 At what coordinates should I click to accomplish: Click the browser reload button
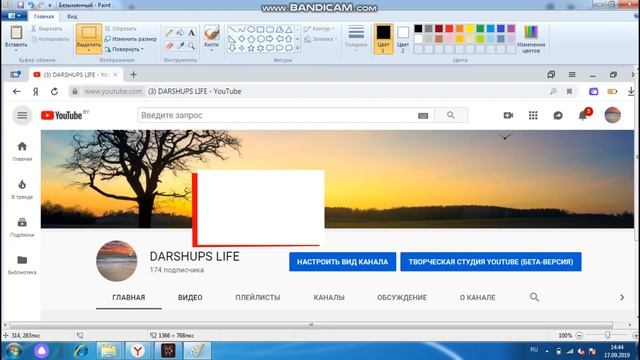tap(54, 91)
